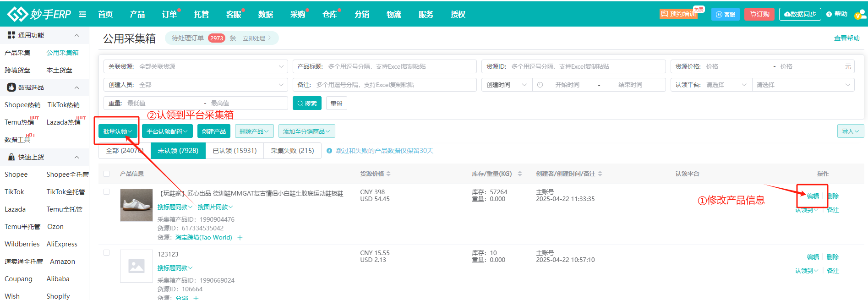Screen dimensions: 868x300
Task: Click 编辑 for the 玩鞋家 shoe product
Action: (x=813, y=196)
